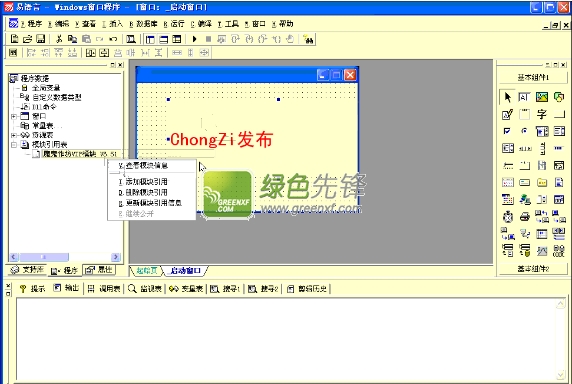Click the 基本组件2 button at component box bottom
This screenshot has height=384, width=572.
click(x=533, y=269)
